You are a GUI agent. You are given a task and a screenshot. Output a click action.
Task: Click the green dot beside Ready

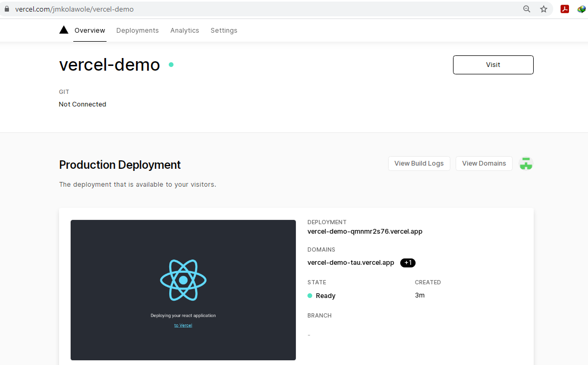(310, 295)
